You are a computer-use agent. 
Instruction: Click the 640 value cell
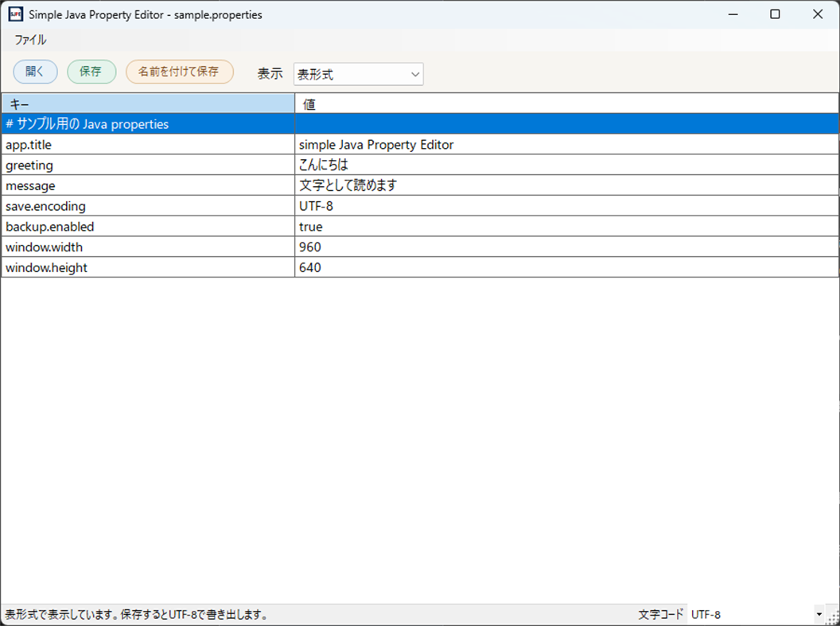pyautogui.click(x=566, y=267)
